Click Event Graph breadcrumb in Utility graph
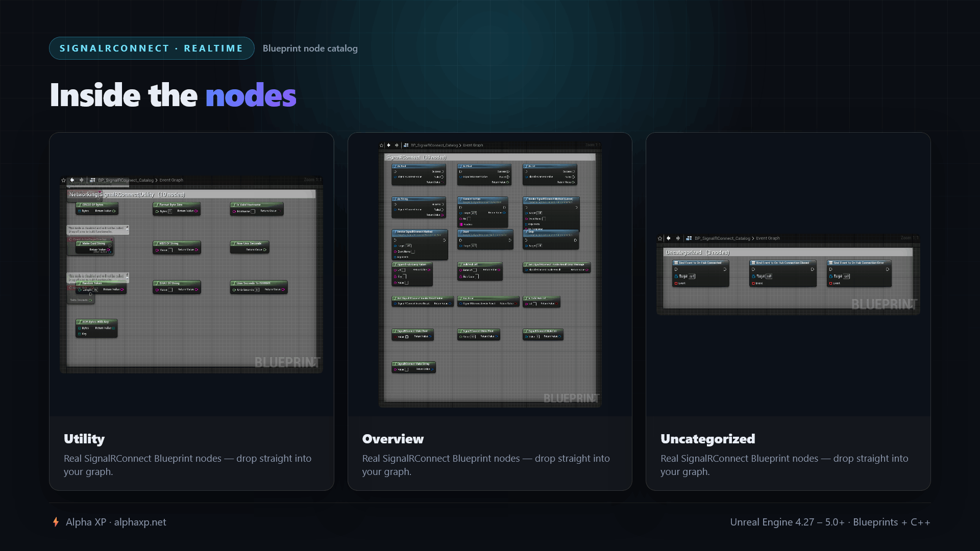This screenshot has height=551, width=980. [x=171, y=180]
